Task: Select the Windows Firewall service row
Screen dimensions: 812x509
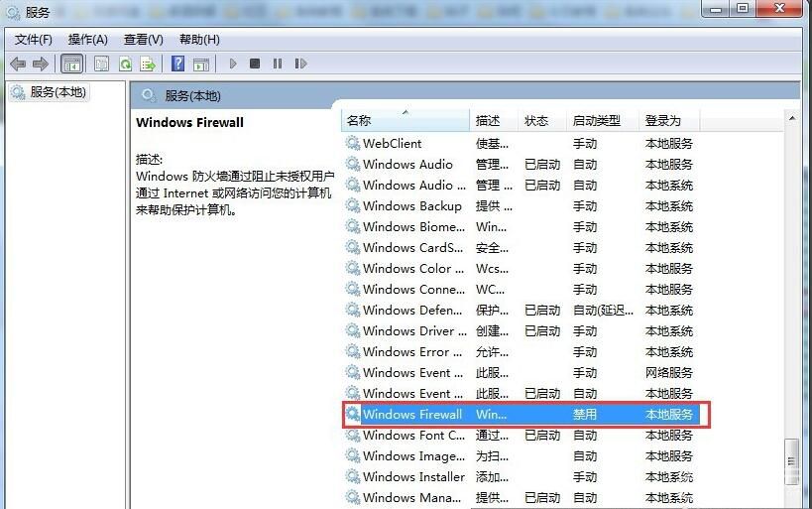Action: 522,414
